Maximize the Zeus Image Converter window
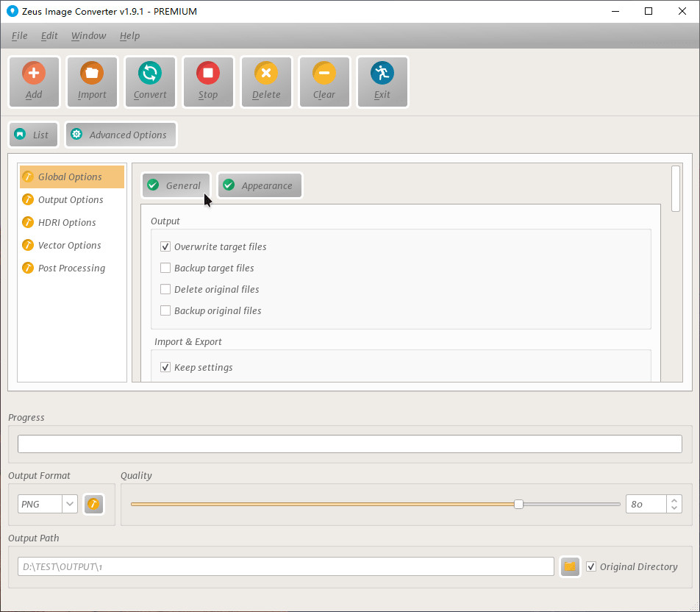The width and height of the screenshot is (700, 612). 649,11
